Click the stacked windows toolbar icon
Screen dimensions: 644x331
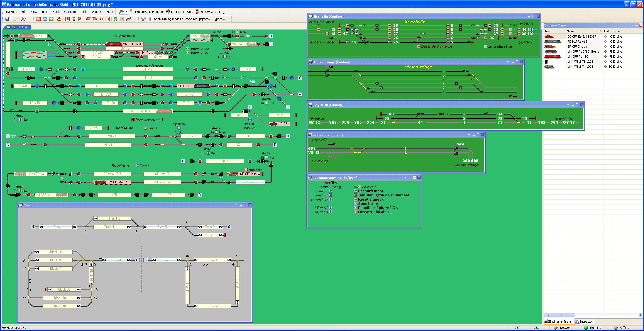(129, 19)
